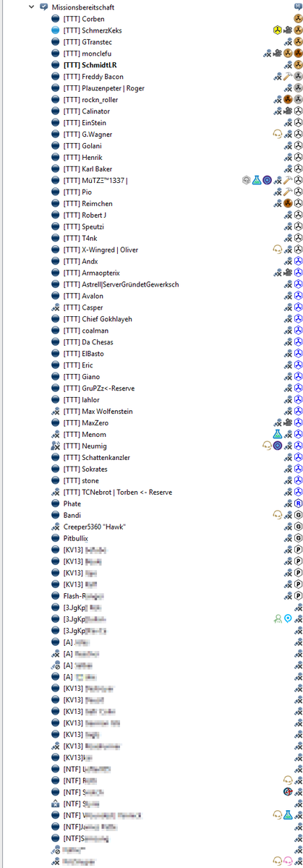Click the muted microphone icon beside Casper
The image size is (303, 868).
pos(56,307)
